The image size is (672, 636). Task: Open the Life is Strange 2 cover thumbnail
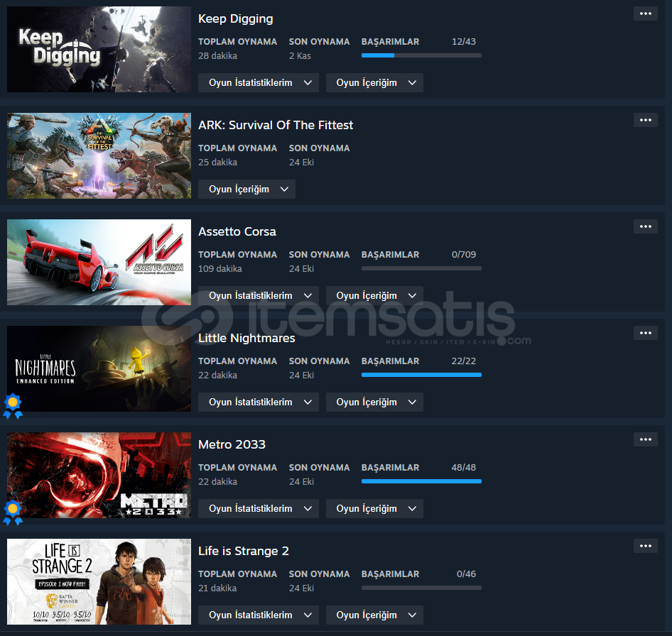pyautogui.click(x=99, y=581)
